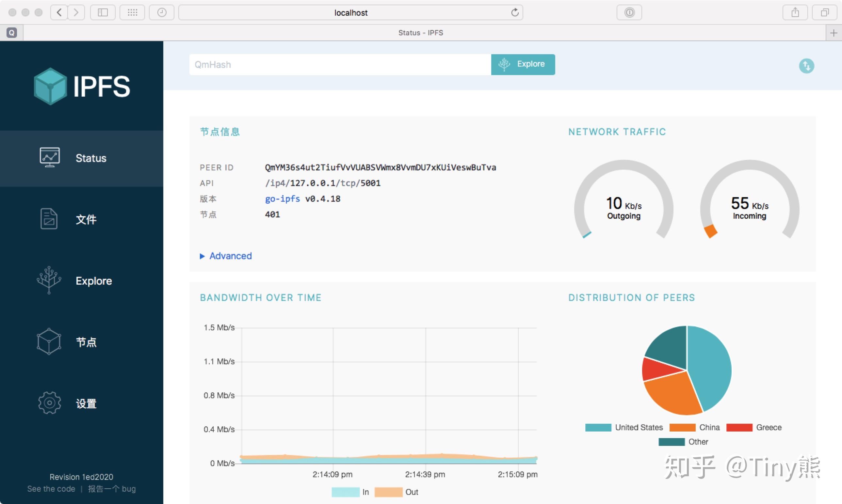Reload the page with refresh icon
Screen dimensions: 842x504
pos(514,12)
